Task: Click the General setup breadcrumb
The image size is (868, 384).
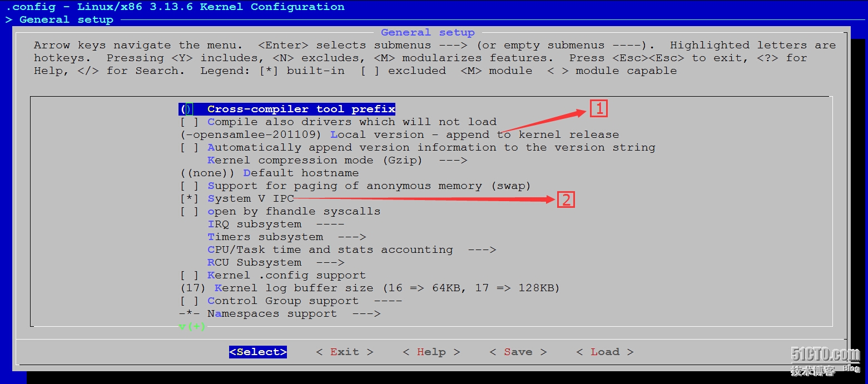Action: pos(66,19)
